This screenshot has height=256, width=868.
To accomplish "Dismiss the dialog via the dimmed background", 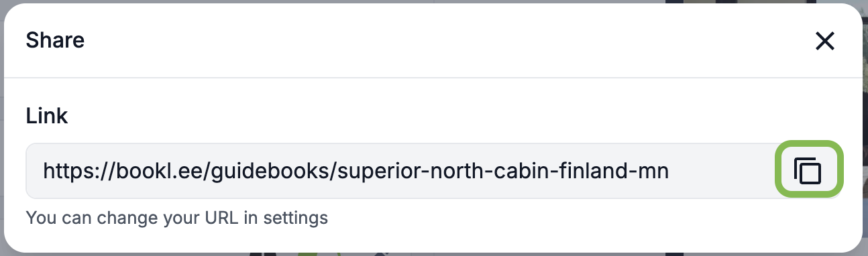I will point(865,134).
